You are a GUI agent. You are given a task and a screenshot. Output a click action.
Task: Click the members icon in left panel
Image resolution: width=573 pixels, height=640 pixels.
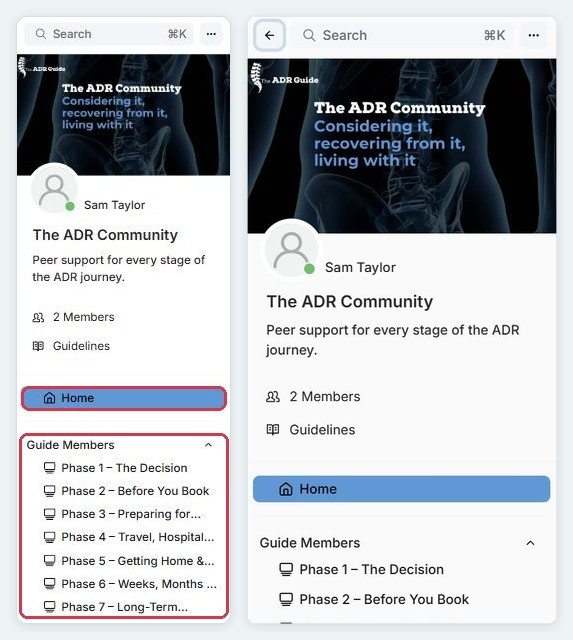pos(38,317)
